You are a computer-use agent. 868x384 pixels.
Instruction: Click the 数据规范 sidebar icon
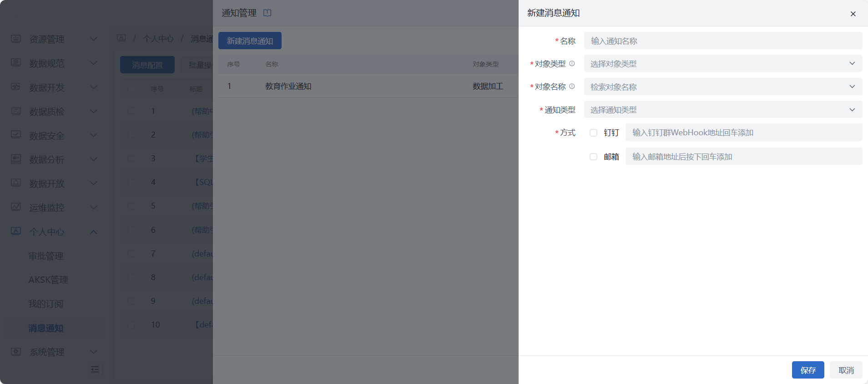(x=16, y=63)
